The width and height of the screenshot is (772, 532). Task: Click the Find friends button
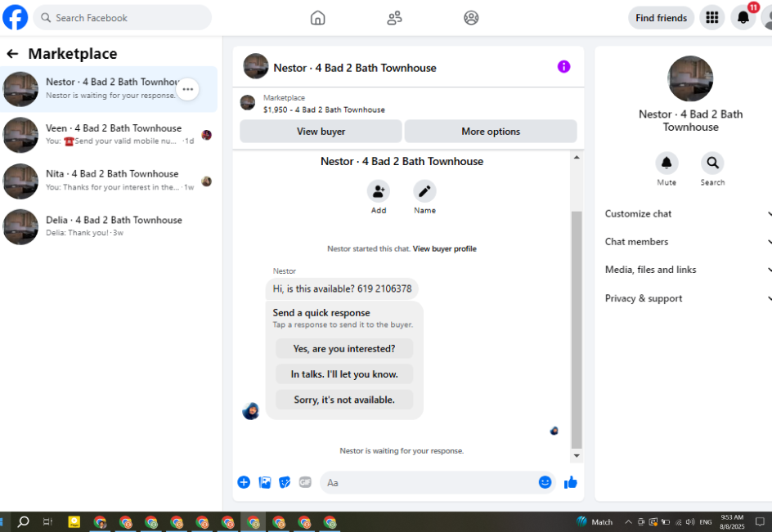(x=661, y=18)
